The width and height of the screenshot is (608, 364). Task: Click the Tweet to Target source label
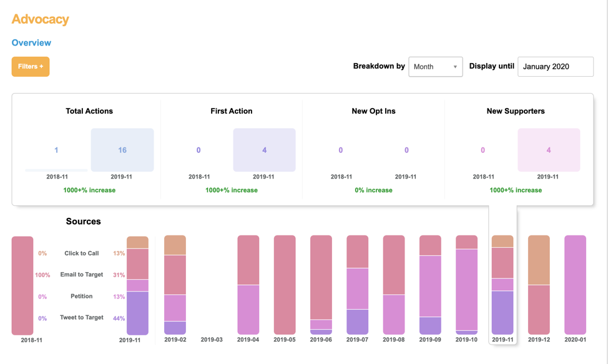(81, 318)
